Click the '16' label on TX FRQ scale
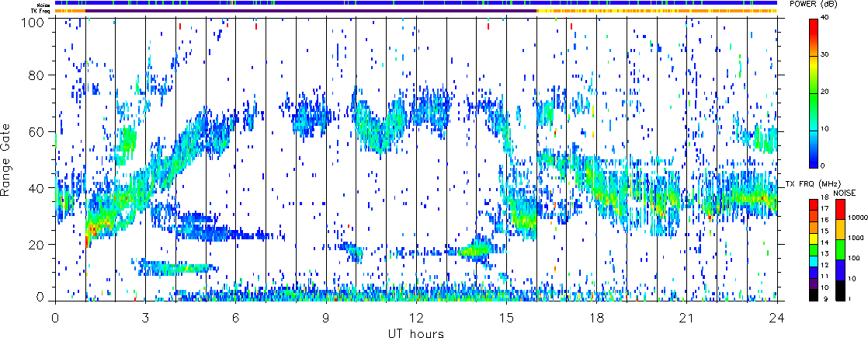Image resolution: width=868 pixels, height=338 pixels. pyautogui.click(x=823, y=221)
